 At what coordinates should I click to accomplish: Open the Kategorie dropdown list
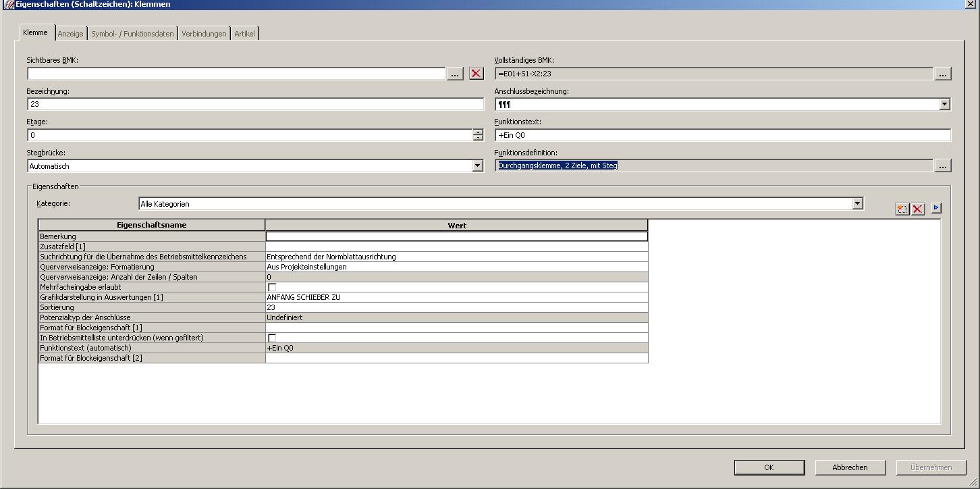click(x=857, y=203)
